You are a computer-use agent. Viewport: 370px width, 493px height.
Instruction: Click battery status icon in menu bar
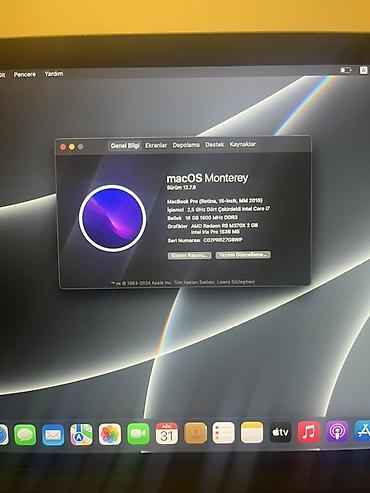tap(346, 70)
